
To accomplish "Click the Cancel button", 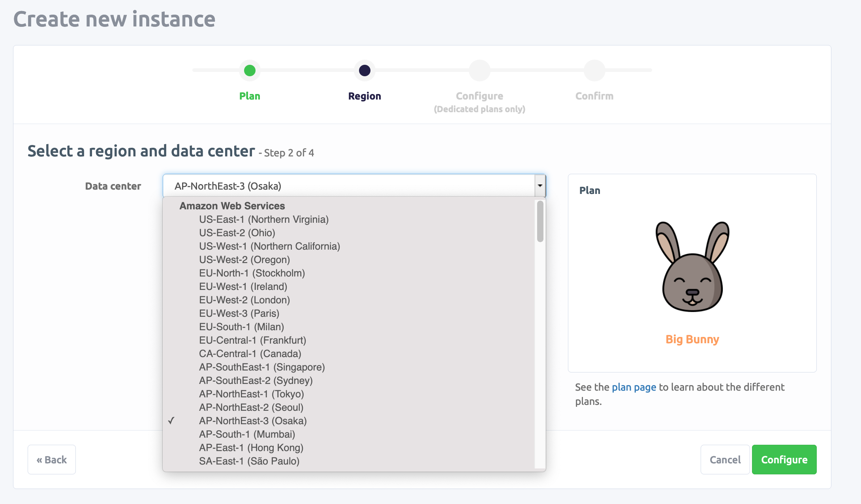I will (x=725, y=460).
